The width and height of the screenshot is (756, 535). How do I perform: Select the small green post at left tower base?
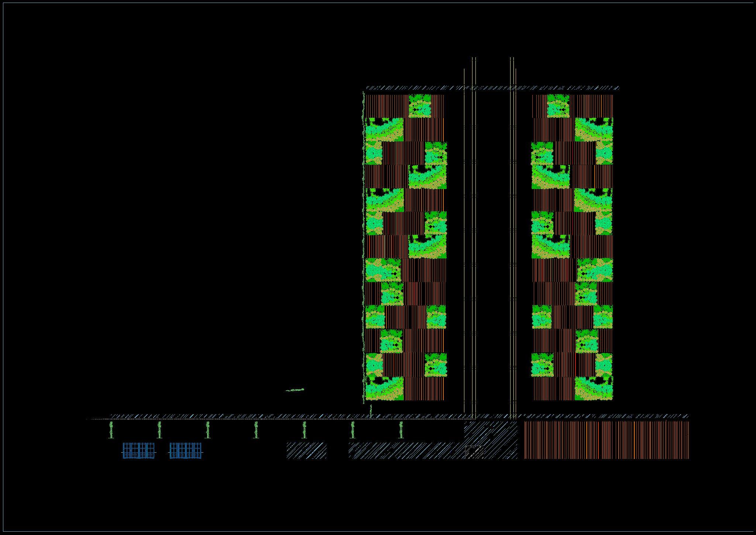point(371,410)
